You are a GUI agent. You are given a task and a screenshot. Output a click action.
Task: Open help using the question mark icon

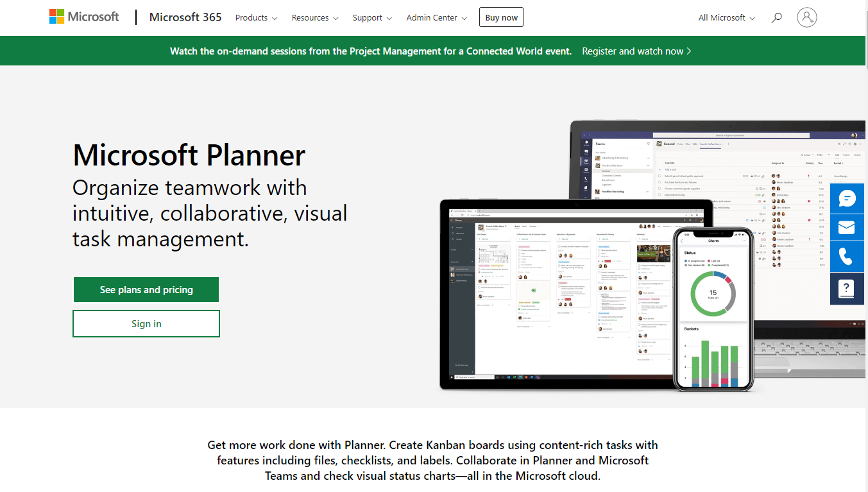847,289
